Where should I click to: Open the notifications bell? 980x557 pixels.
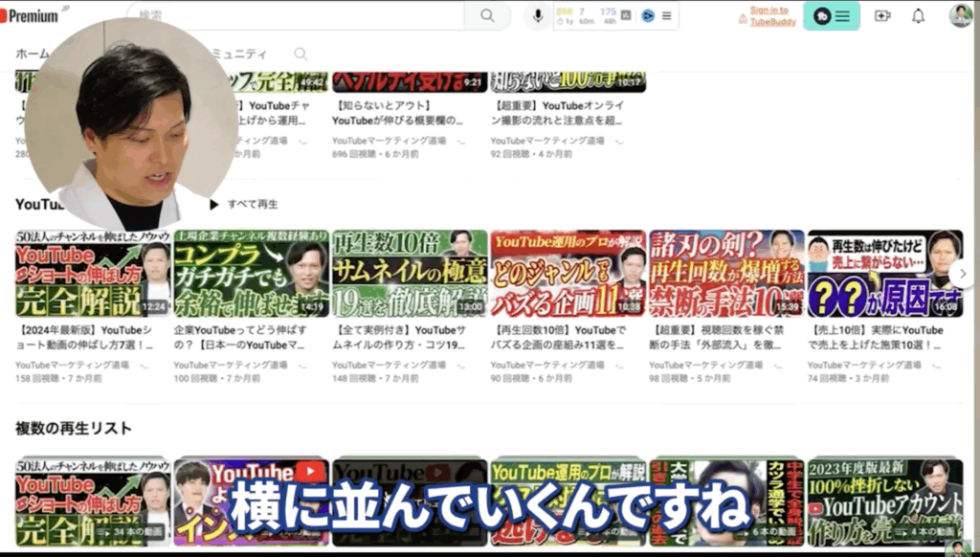coord(919,16)
